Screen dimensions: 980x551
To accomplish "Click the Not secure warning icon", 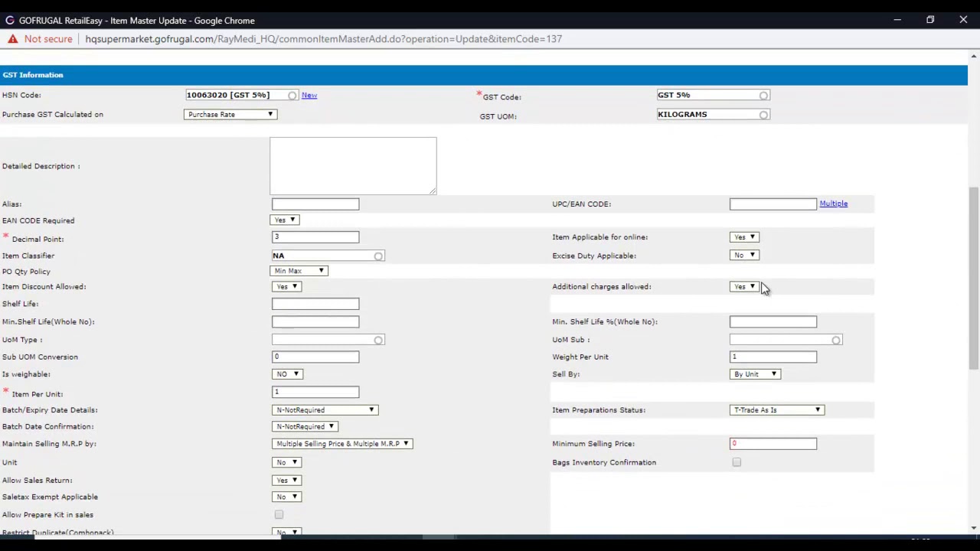I will pyautogui.click(x=12, y=39).
